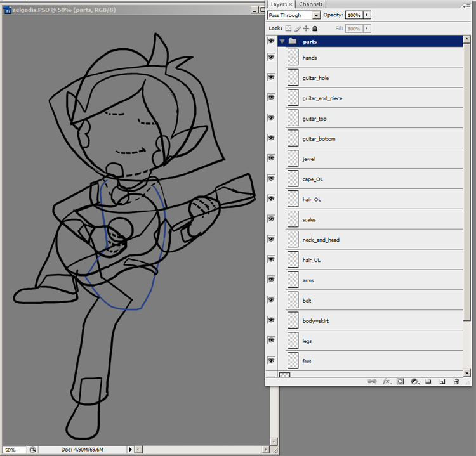Click the status bar preview icon beside zoom field
The height and width of the screenshot is (456, 476).
(33, 450)
